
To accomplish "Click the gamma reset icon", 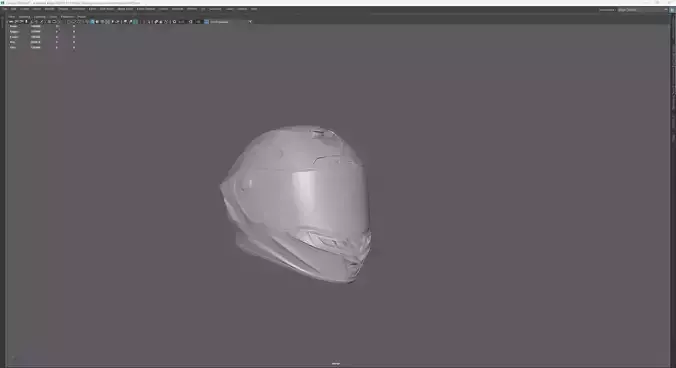I will [191, 22].
